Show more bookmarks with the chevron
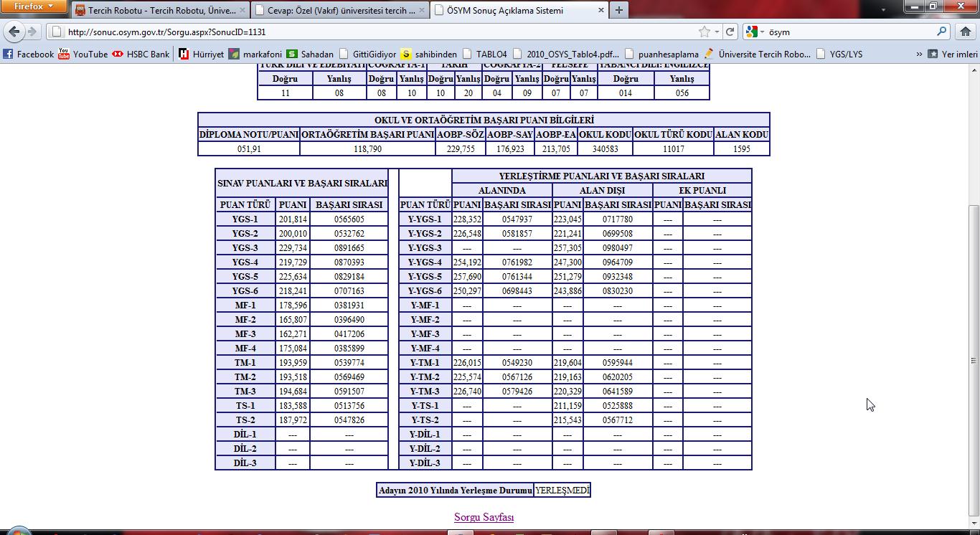The width and height of the screenshot is (980, 535). click(x=919, y=54)
